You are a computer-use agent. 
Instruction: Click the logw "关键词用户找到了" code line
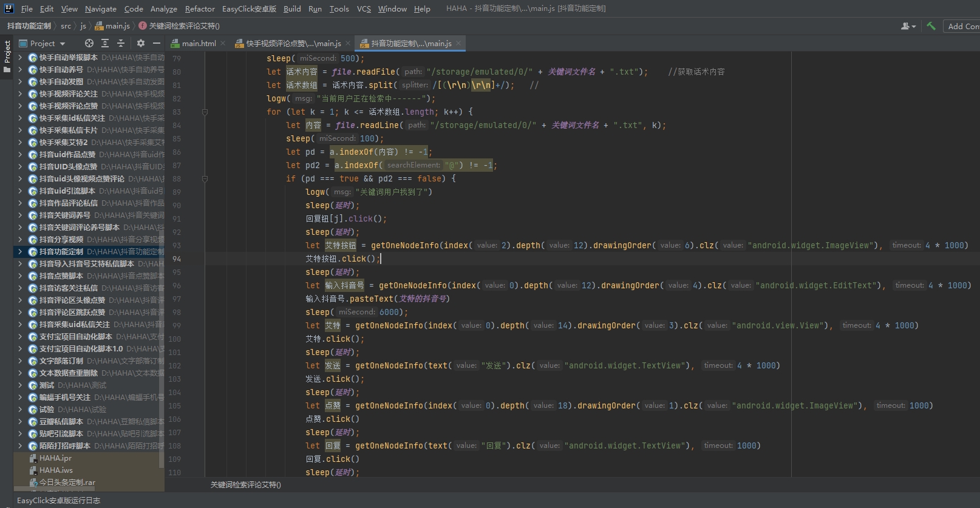pos(369,192)
